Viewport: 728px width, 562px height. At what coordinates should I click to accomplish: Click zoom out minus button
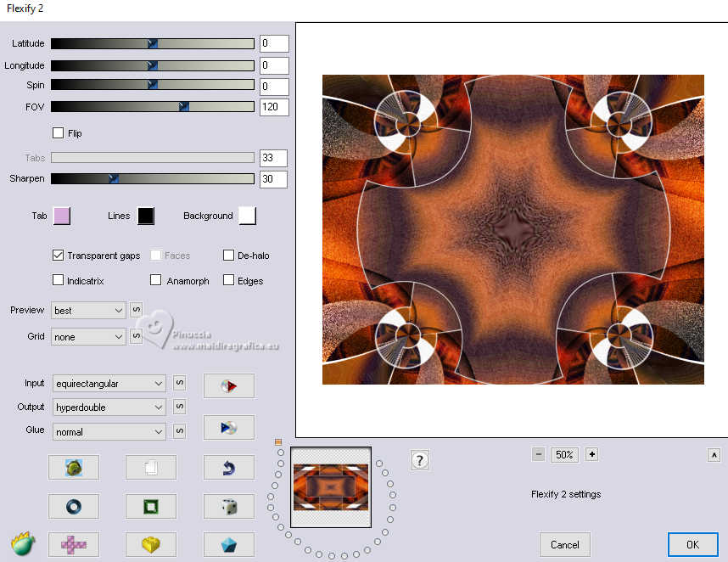click(x=538, y=454)
